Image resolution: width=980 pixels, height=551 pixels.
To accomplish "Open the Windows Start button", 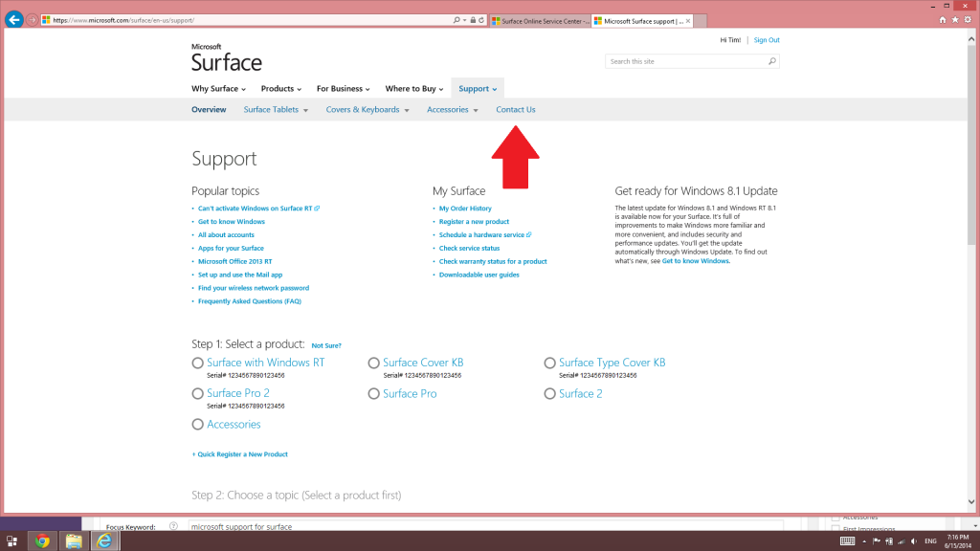I will coord(11,541).
